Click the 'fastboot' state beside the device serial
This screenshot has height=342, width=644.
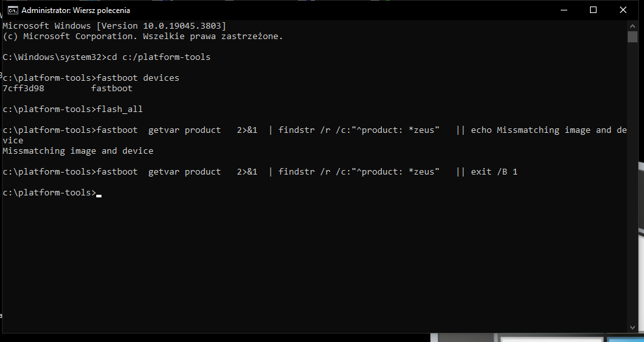pos(111,89)
